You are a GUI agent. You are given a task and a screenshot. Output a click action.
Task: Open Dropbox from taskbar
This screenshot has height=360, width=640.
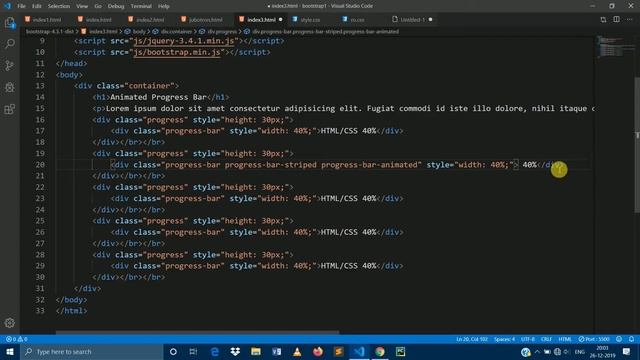(x=235, y=352)
